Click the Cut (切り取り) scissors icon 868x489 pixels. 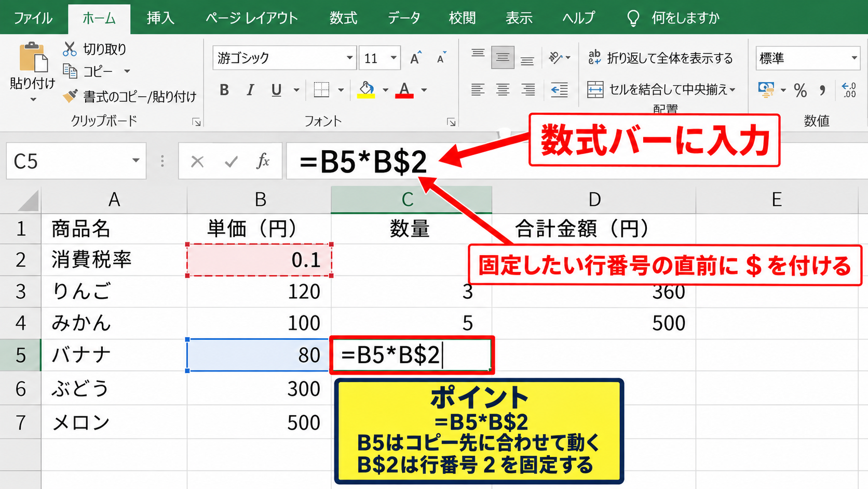tap(70, 49)
